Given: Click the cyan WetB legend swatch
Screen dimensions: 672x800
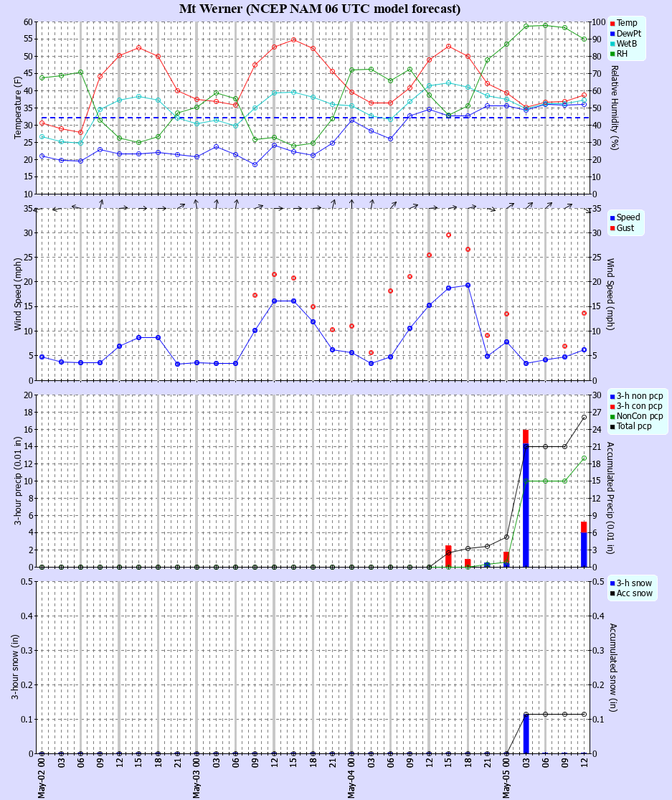Looking at the screenshot, I should tap(612, 44).
